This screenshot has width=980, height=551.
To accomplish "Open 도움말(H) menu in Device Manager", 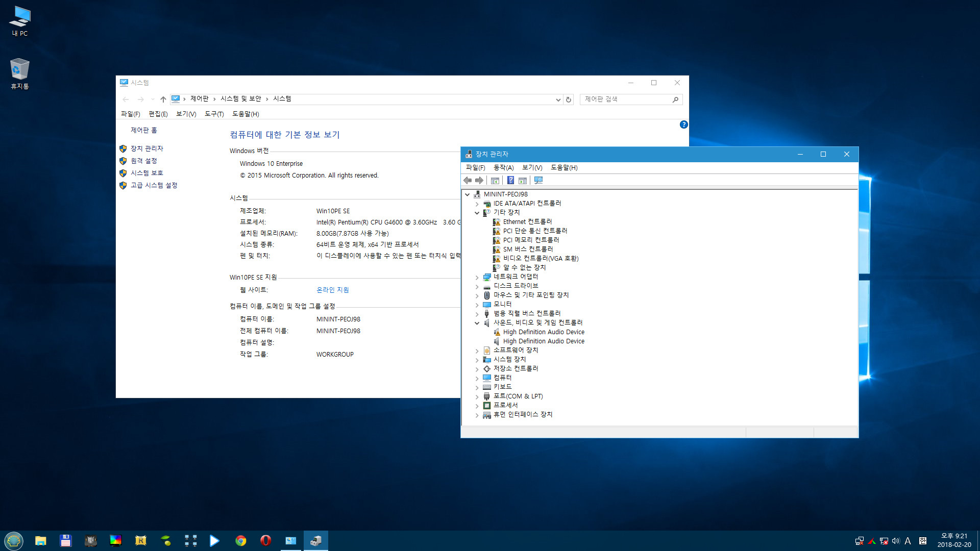I will tap(564, 167).
